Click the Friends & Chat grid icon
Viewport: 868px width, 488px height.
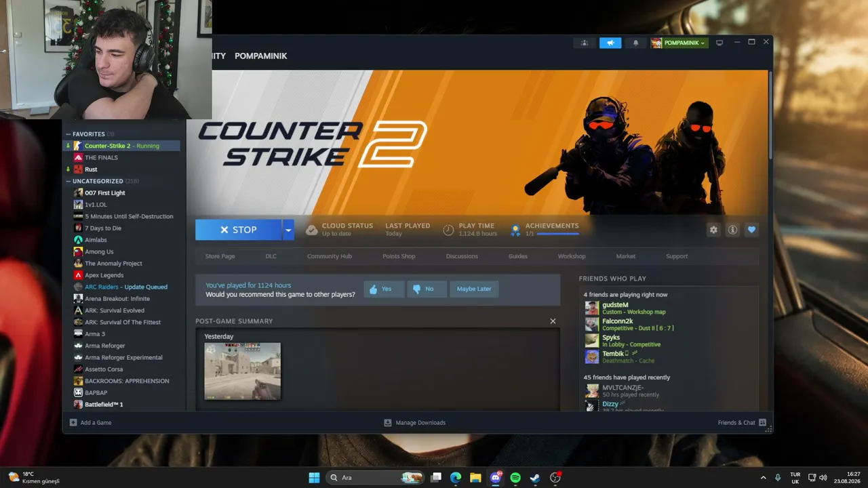tap(762, 422)
